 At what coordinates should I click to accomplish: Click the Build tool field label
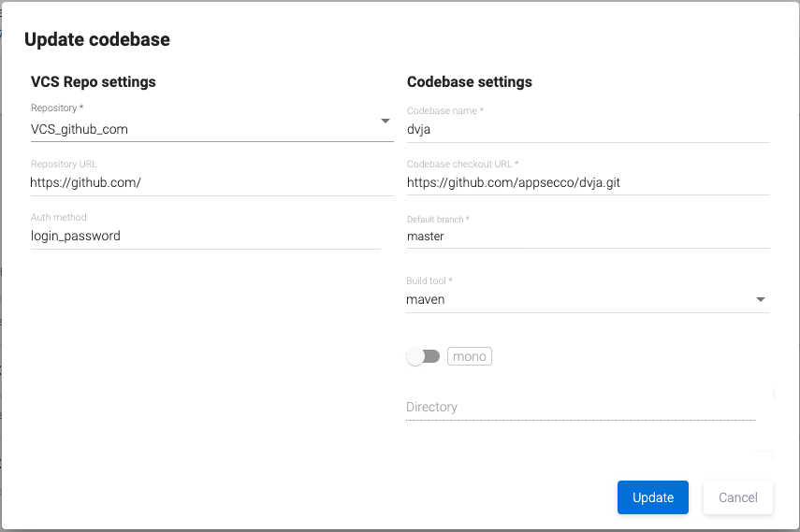point(429,281)
